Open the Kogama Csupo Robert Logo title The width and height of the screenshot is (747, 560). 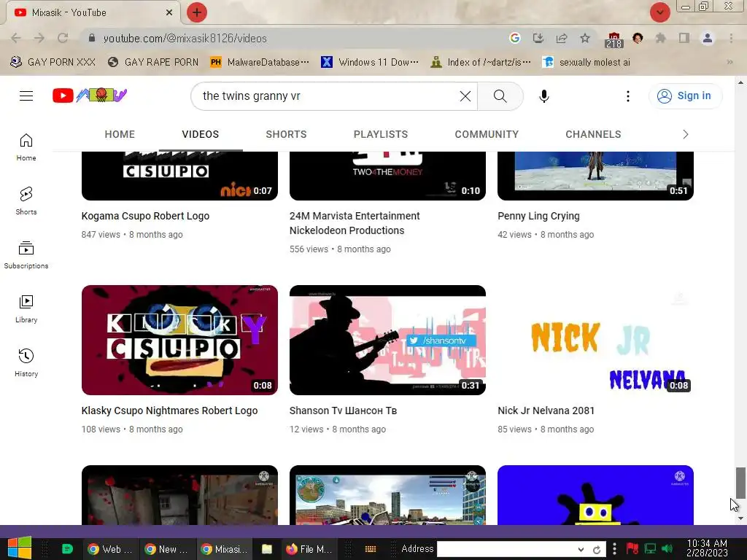(145, 216)
